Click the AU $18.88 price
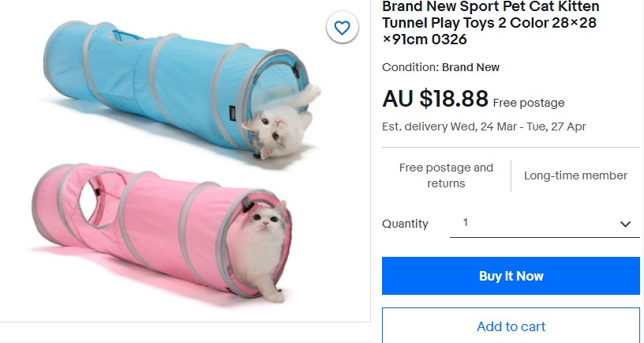644x343 pixels. pos(435,99)
